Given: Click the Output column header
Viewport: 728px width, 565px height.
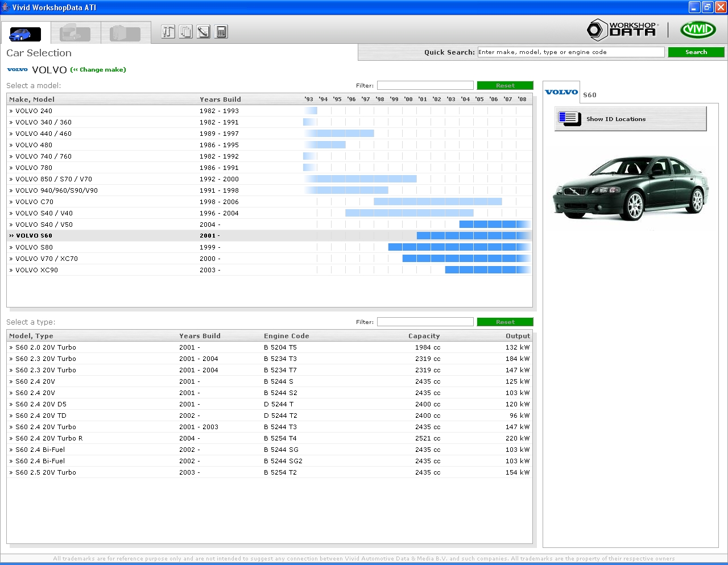Looking at the screenshot, I should 518,336.
